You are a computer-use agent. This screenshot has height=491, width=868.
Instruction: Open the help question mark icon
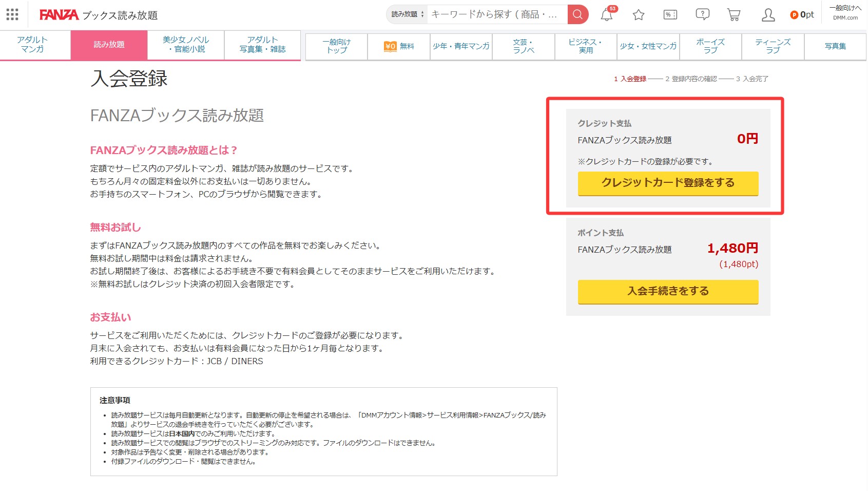[x=702, y=15]
